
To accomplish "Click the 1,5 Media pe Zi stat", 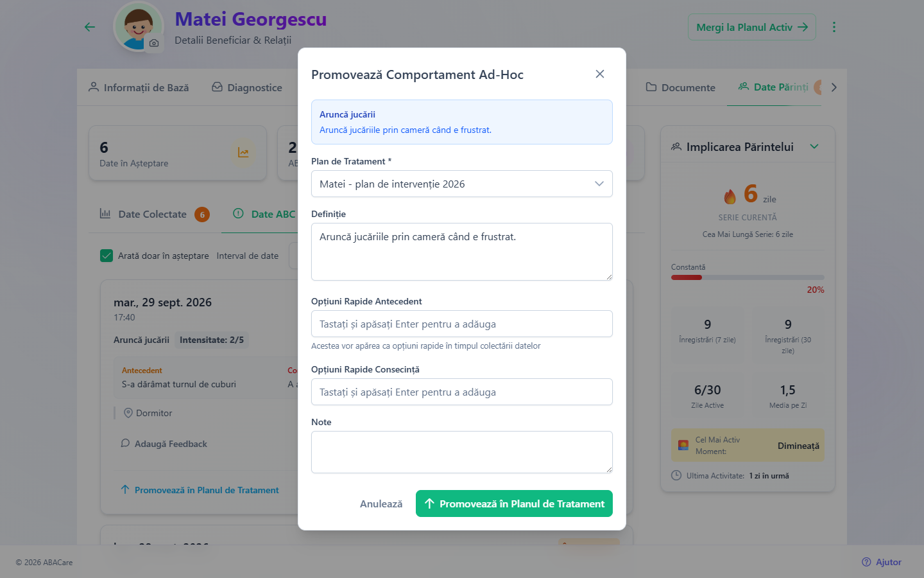I will click(788, 396).
